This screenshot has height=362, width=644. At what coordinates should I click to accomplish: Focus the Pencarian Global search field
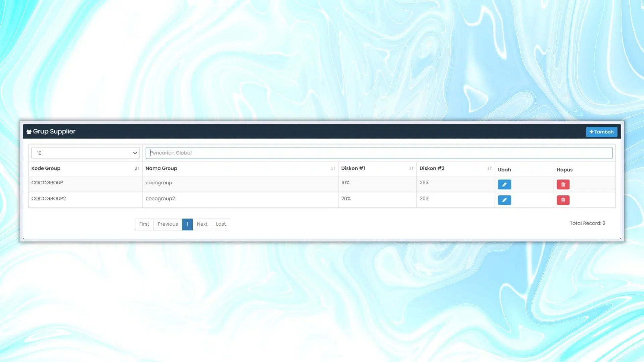(x=379, y=153)
